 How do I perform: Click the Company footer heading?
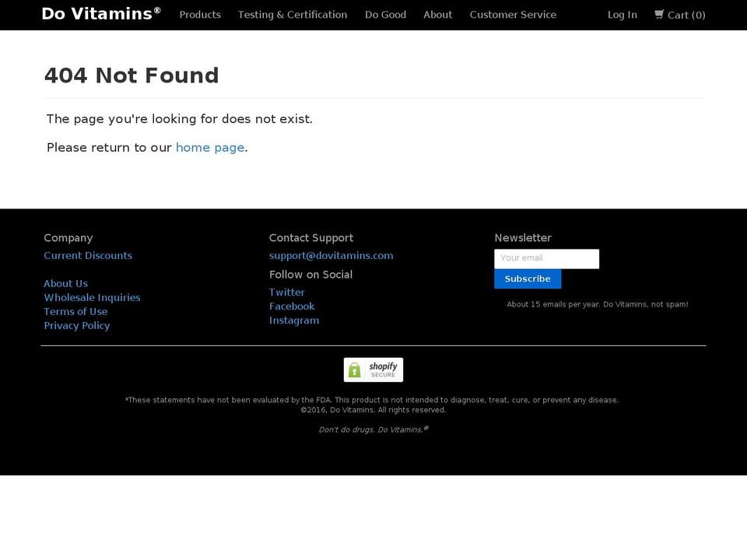[68, 238]
